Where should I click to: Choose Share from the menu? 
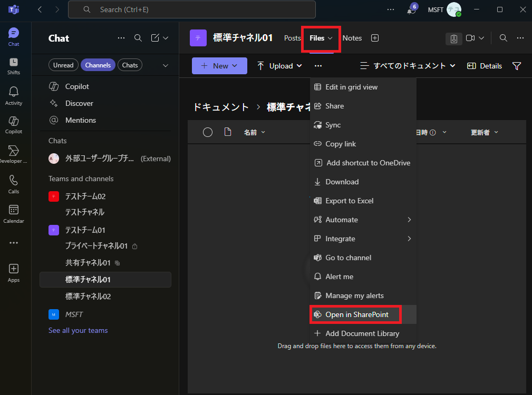pyautogui.click(x=363, y=106)
